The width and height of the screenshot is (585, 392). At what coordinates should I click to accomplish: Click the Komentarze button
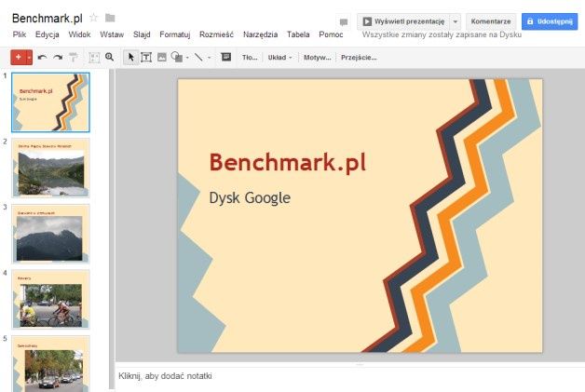[x=491, y=21]
